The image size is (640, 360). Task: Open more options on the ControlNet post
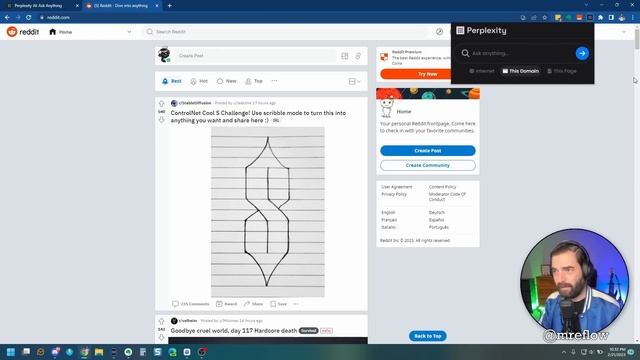[x=296, y=304]
